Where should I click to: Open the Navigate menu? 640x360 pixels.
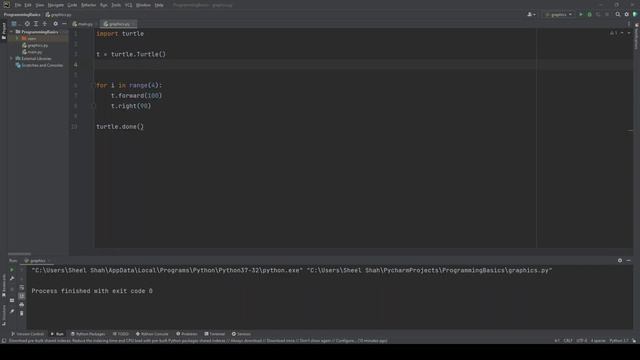56,5
